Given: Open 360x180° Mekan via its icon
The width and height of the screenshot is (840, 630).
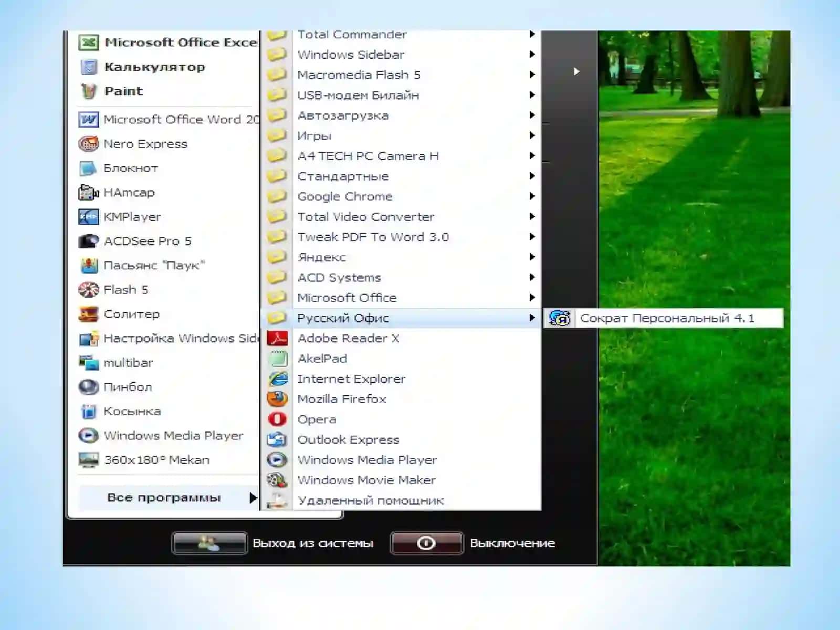Looking at the screenshot, I should pyautogui.click(x=89, y=460).
